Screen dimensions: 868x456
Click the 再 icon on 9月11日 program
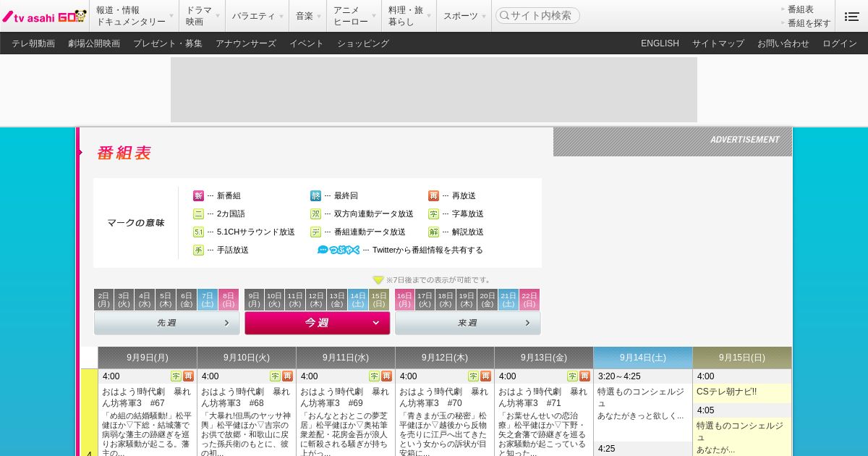(386, 376)
